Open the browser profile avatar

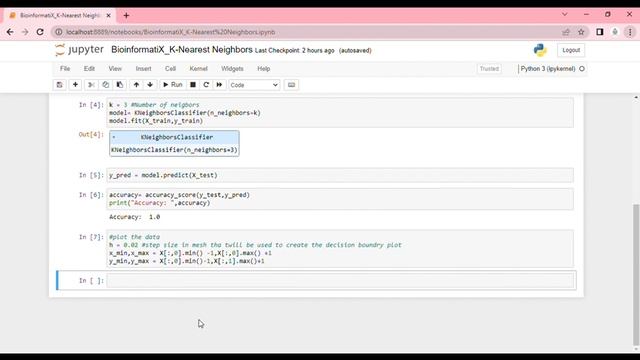(x=615, y=32)
